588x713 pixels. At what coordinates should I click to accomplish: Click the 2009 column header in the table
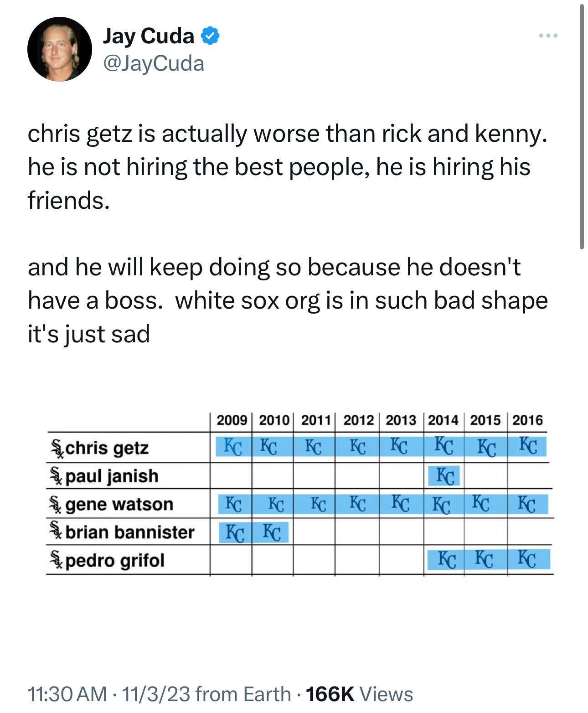pyautogui.click(x=232, y=420)
